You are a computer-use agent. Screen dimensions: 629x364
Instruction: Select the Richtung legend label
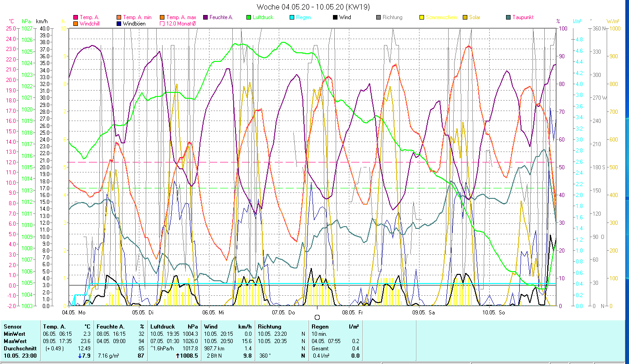click(392, 17)
